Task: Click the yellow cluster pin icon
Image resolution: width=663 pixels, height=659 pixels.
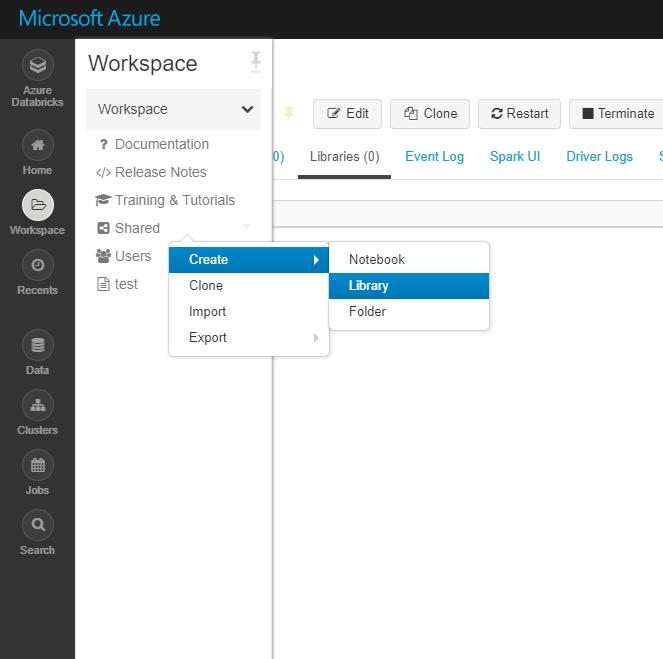Action: click(289, 113)
